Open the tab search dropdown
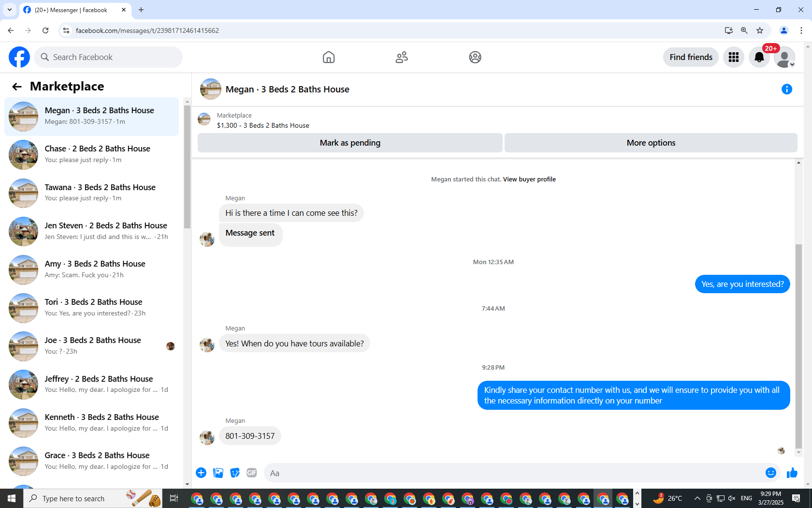The height and width of the screenshot is (508, 812). click(9, 10)
